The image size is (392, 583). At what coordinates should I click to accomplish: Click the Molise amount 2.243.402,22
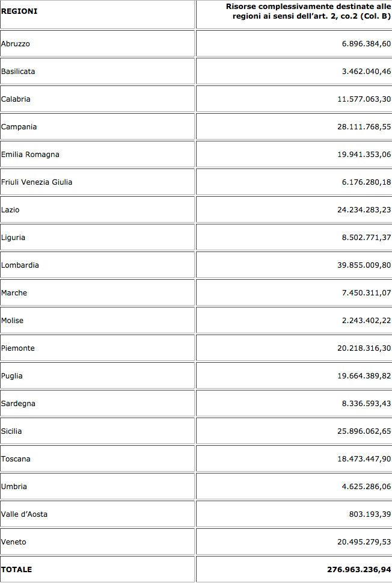pyautogui.click(x=366, y=321)
